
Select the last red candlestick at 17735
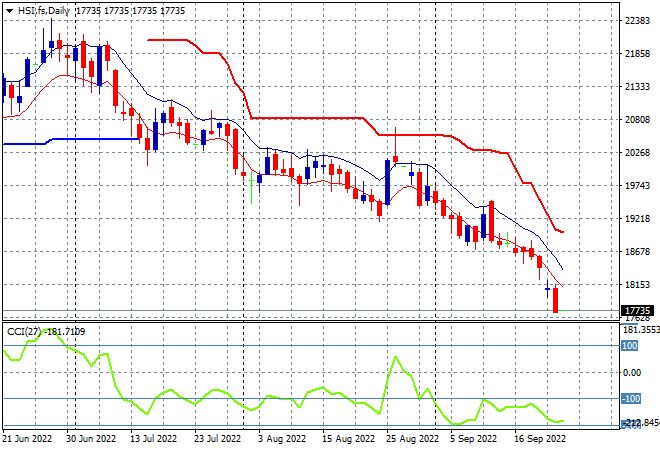pos(556,300)
